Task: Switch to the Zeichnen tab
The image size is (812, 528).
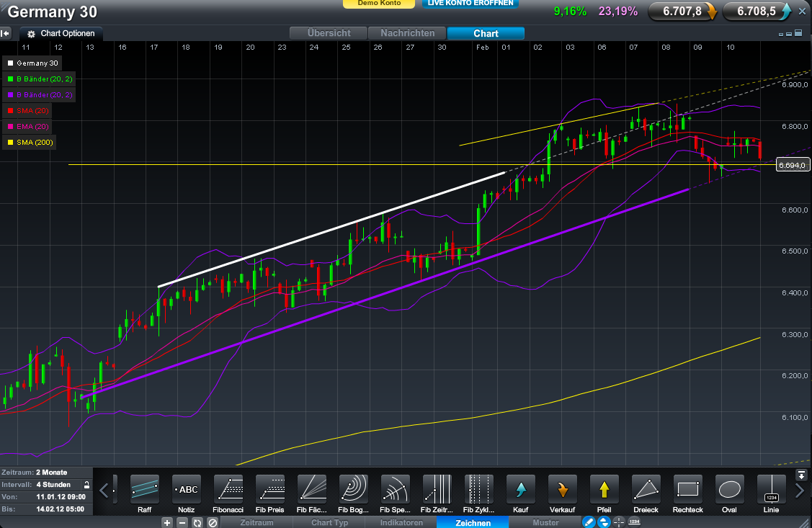Action: 473,522
